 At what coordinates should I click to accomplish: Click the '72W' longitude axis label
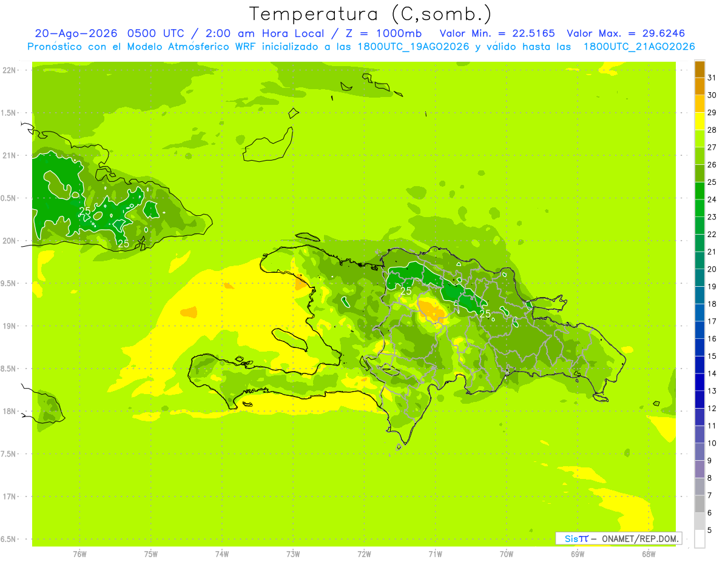364,554
